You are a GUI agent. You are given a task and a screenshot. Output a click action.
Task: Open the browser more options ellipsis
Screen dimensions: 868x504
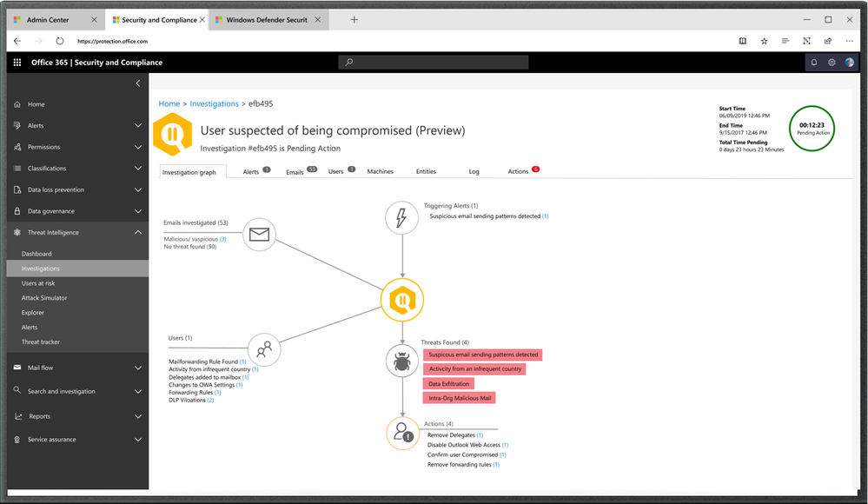[x=849, y=41]
